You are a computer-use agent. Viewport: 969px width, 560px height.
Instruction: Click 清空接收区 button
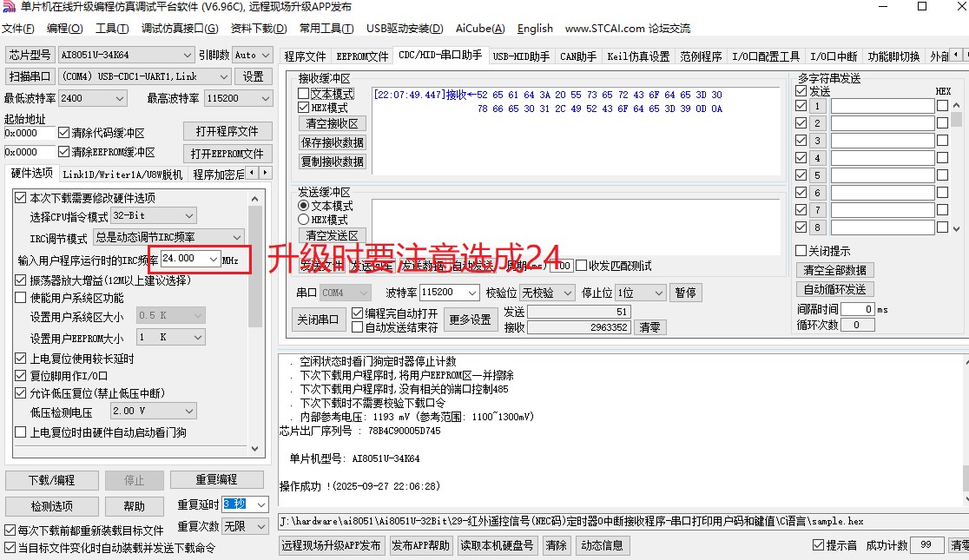coord(332,123)
